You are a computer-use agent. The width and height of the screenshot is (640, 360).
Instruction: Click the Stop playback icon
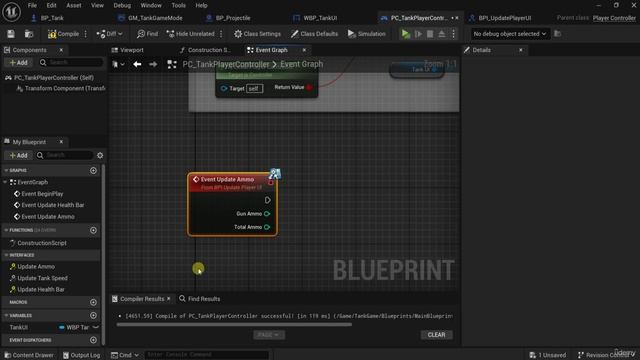430,34
